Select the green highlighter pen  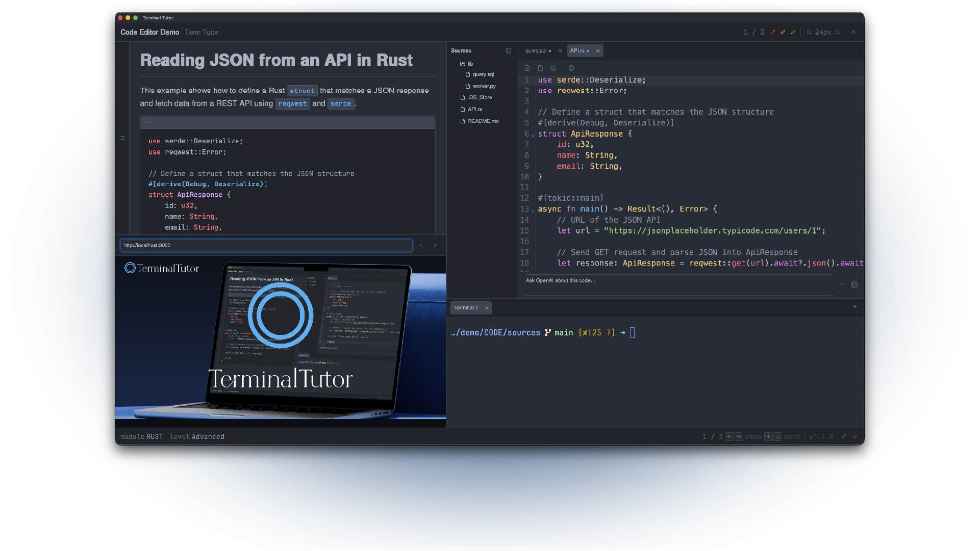tap(793, 32)
